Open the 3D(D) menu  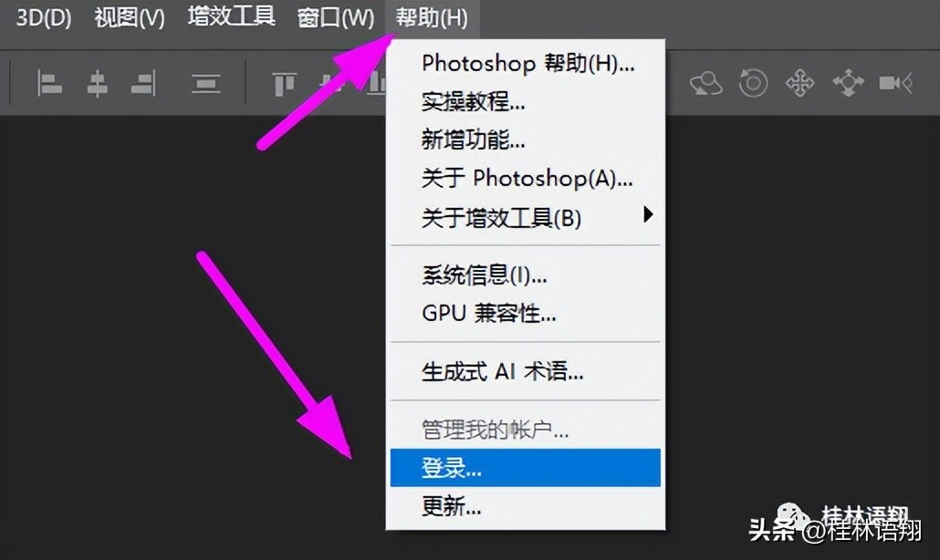click(x=43, y=17)
